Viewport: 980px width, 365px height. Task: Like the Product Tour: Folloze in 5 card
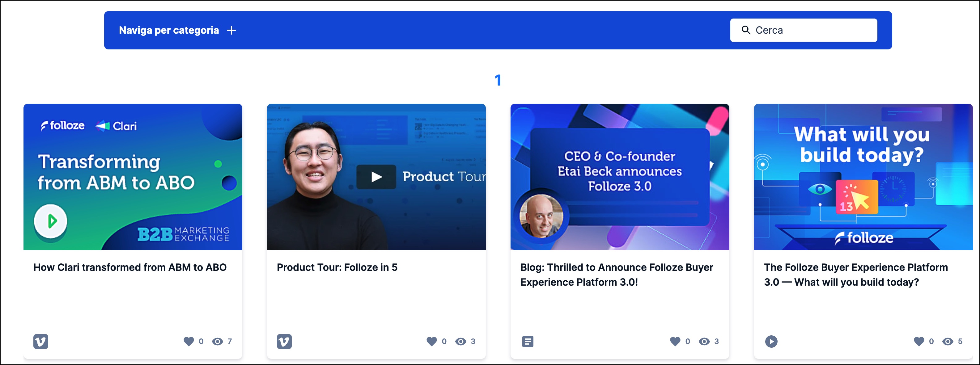(431, 341)
